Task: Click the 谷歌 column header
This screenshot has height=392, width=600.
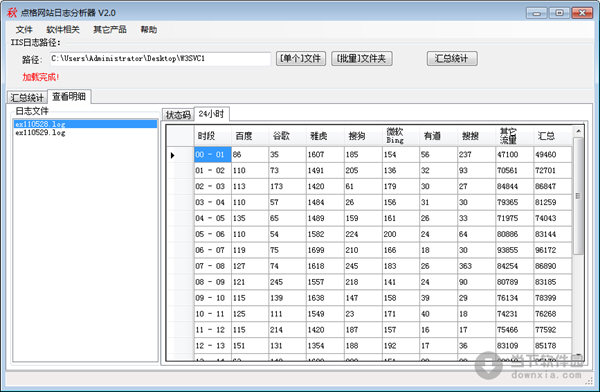Action: (x=288, y=136)
